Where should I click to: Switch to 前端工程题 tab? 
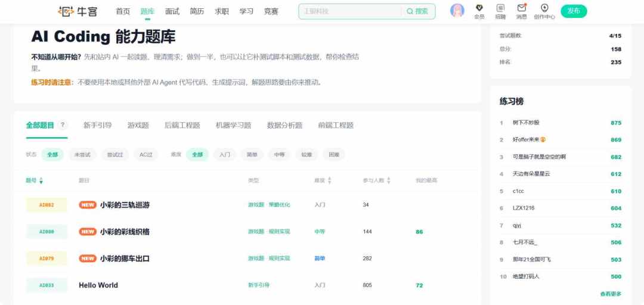pos(336,125)
